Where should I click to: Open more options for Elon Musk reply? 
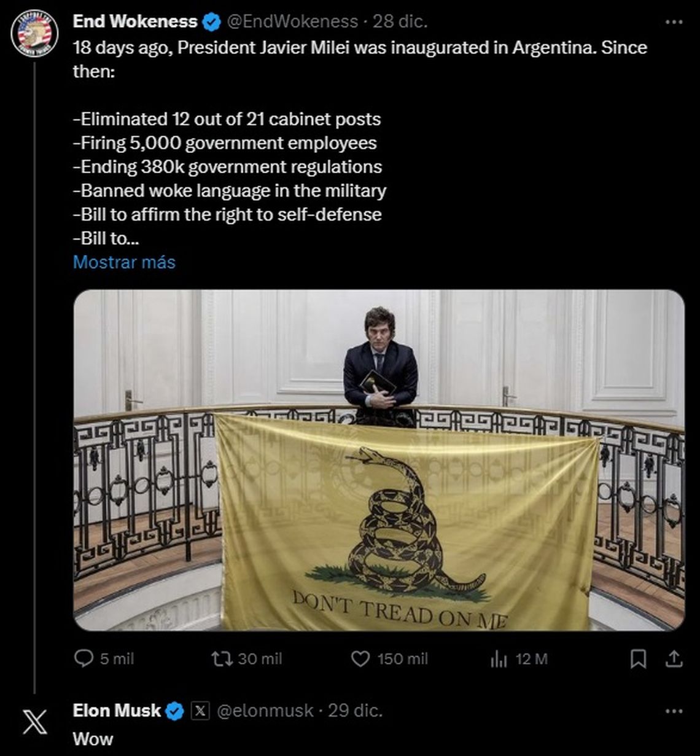pos(674,711)
